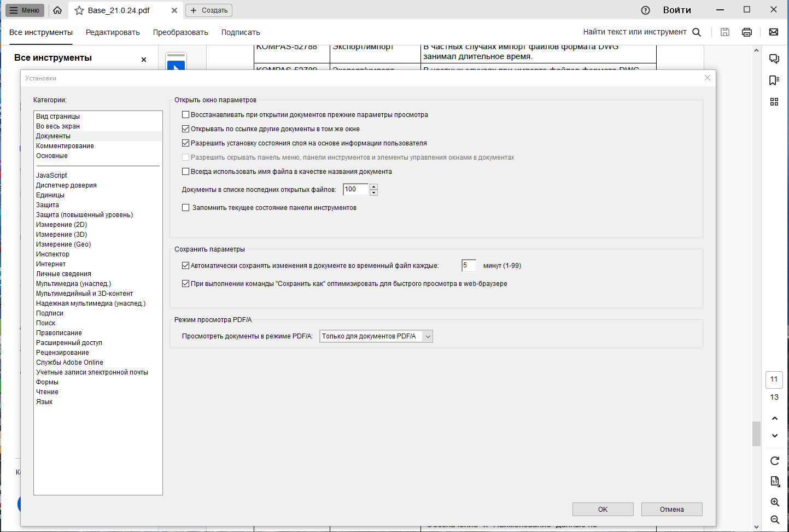Click the page number 11 field
The height and width of the screenshot is (532, 789).
point(774,379)
